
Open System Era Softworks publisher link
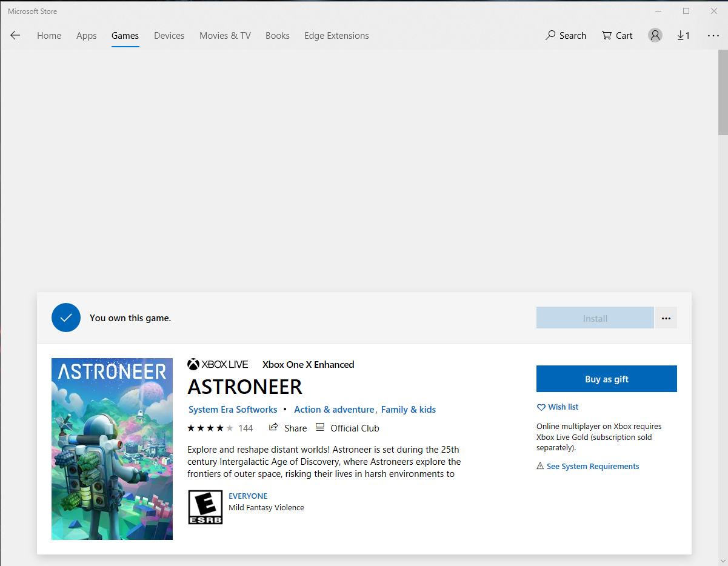233,410
